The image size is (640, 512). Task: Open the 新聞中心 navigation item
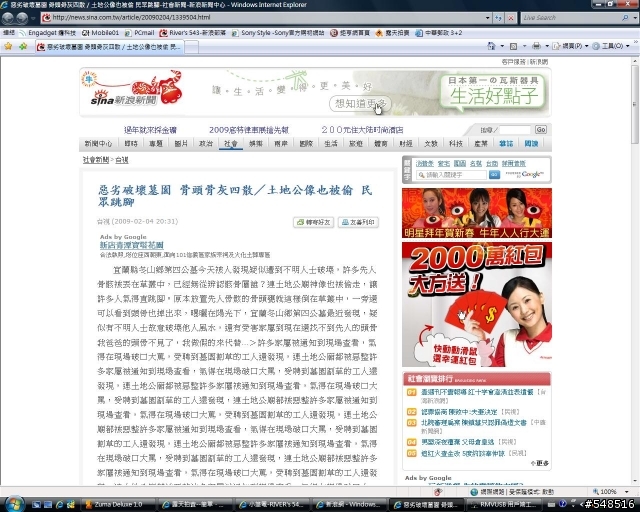click(x=98, y=143)
